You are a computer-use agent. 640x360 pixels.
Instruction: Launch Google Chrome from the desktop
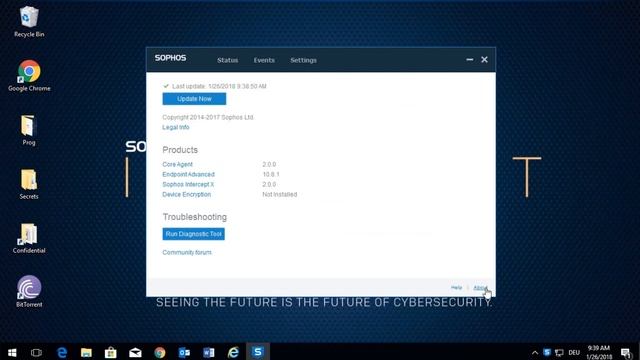pos(29,76)
